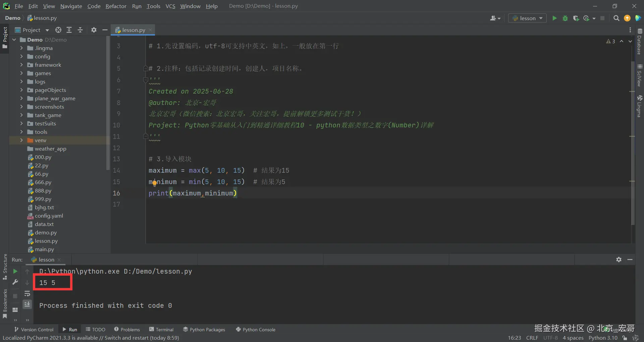
Task: Open the IDE update notification icon
Action: pos(627,18)
